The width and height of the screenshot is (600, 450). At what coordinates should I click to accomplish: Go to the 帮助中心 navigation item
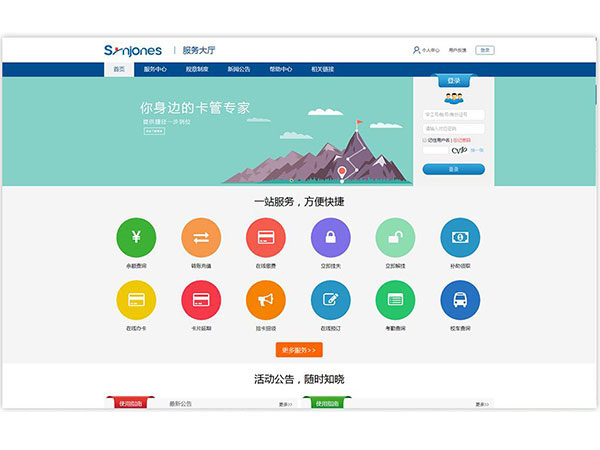[x=281, y=69]
